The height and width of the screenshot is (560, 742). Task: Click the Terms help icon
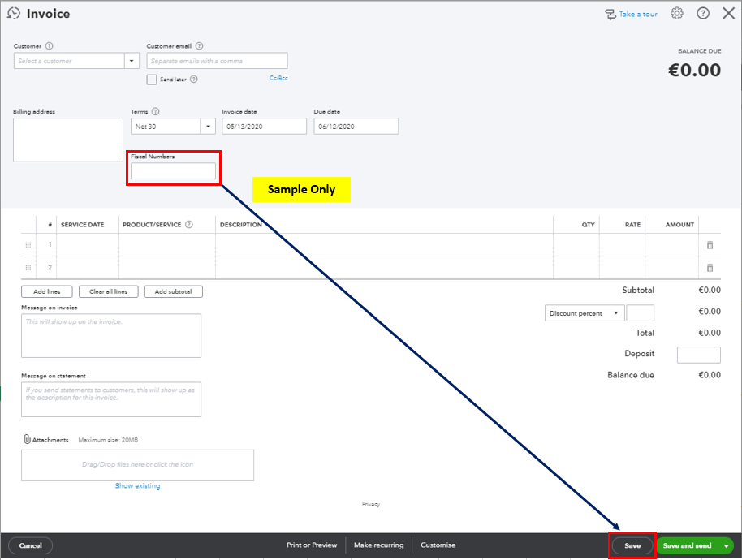tap(155, 112)
